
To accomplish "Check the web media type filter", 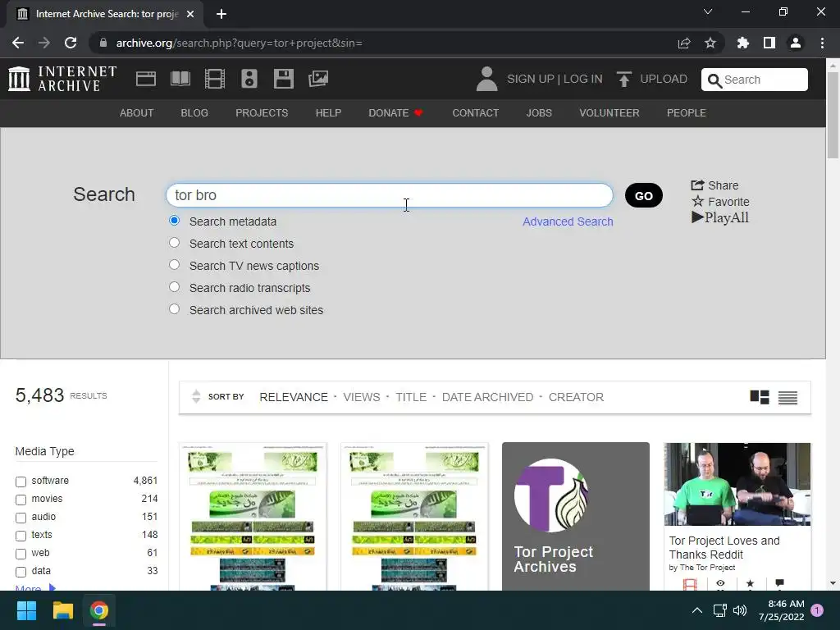I will pyautogui.click(x=21, y=554).
